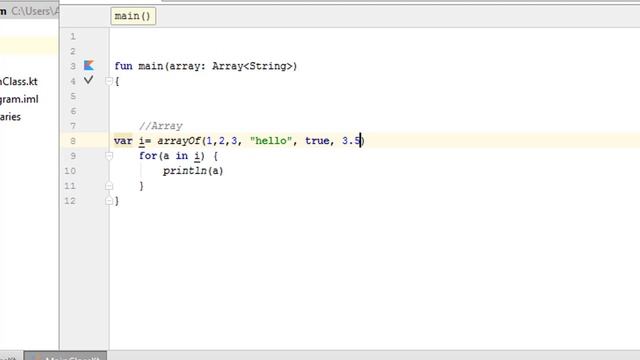This screenshot has height=360, width=640.
Task: Click the //Array comment
Action: pos(161,126)
